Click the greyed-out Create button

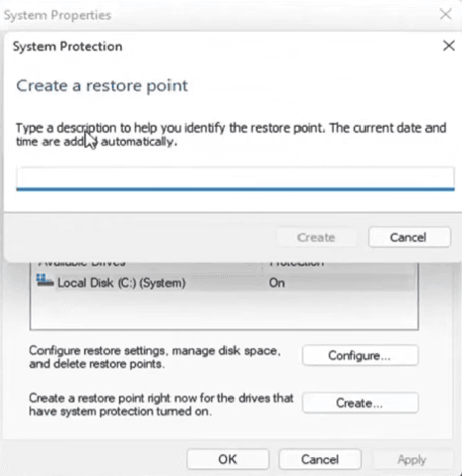pyautogui.click(x=316, y=237)
